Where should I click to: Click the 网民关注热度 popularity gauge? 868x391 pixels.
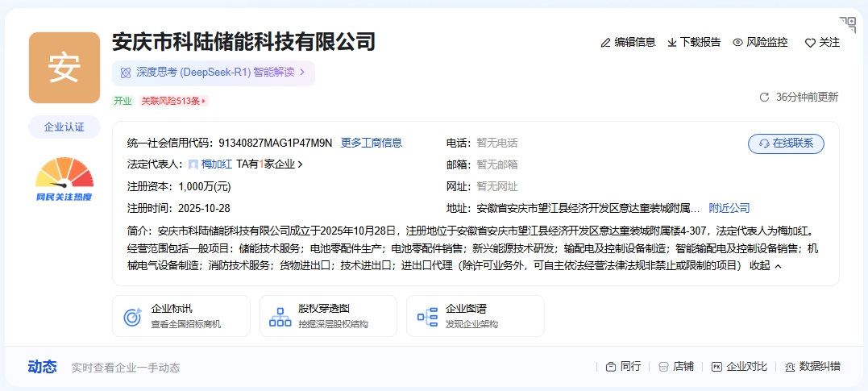pyautogui.click(x=64, y=179)
